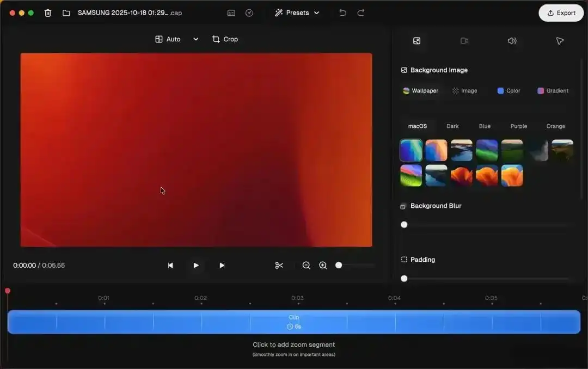Play the recording with the play button
Screen dimensions: 588x369
196,265
